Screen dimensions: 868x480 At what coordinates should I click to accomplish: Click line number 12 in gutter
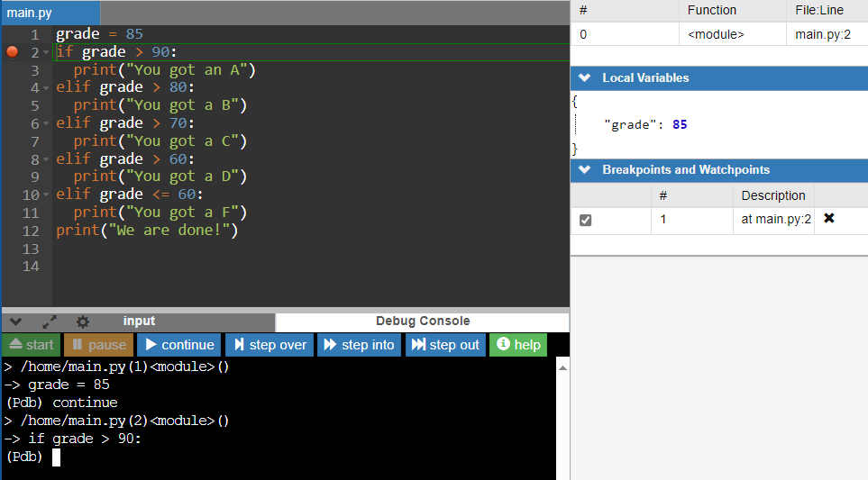click(31, 231)
